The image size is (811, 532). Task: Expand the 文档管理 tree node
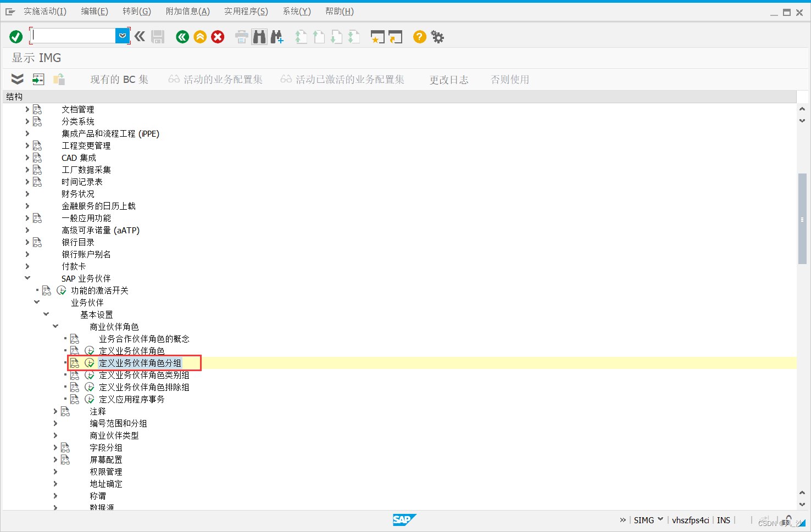[x=27, y=109]
